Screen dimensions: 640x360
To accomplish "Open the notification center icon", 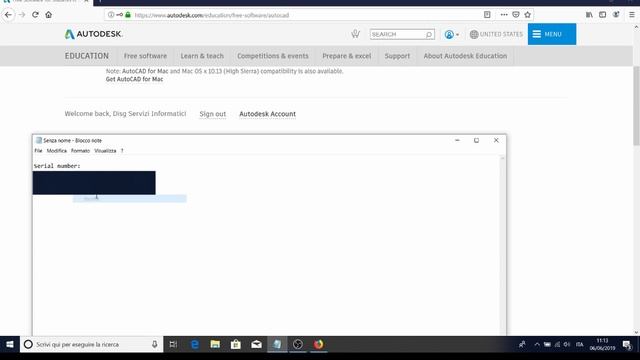I will 627,345.
